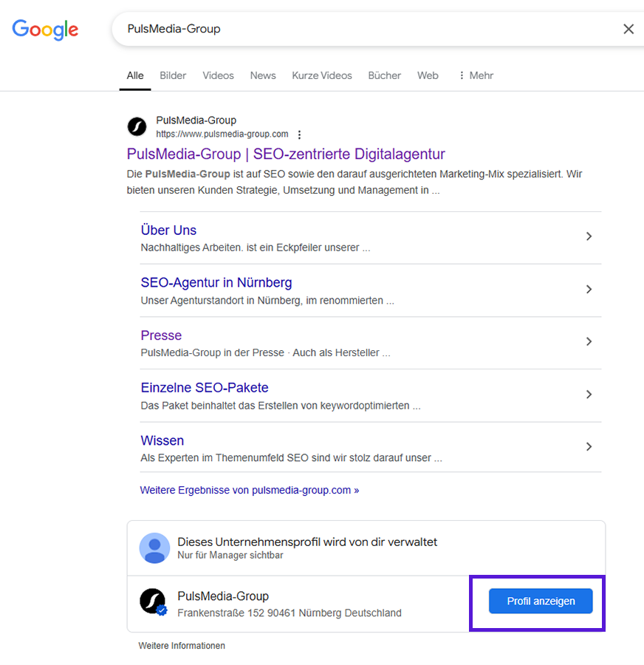644x665 pixels.
Task: Switch to the Bilder tab
Action: pyautogui.click(x=173, y=75)
